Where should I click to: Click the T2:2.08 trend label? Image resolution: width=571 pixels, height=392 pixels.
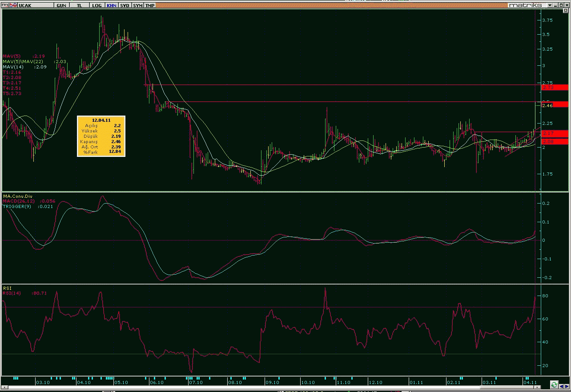12,78
